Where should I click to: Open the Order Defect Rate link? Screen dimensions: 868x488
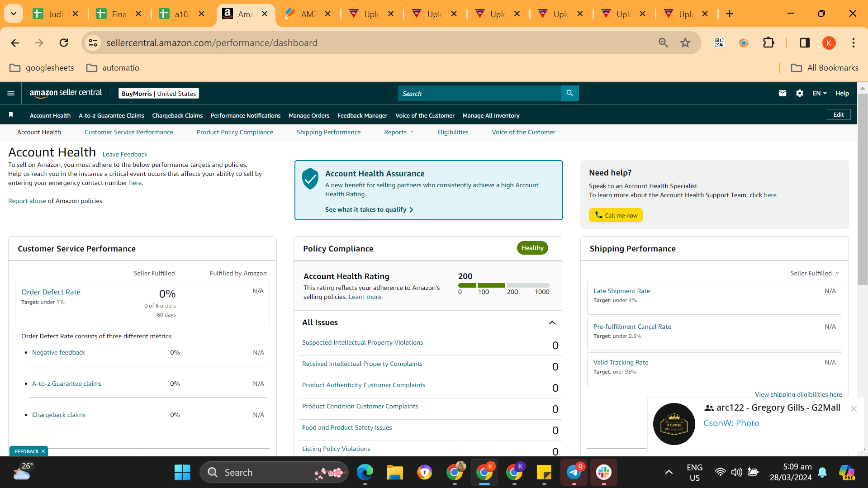pyautogui.click(x=51, y=292)
